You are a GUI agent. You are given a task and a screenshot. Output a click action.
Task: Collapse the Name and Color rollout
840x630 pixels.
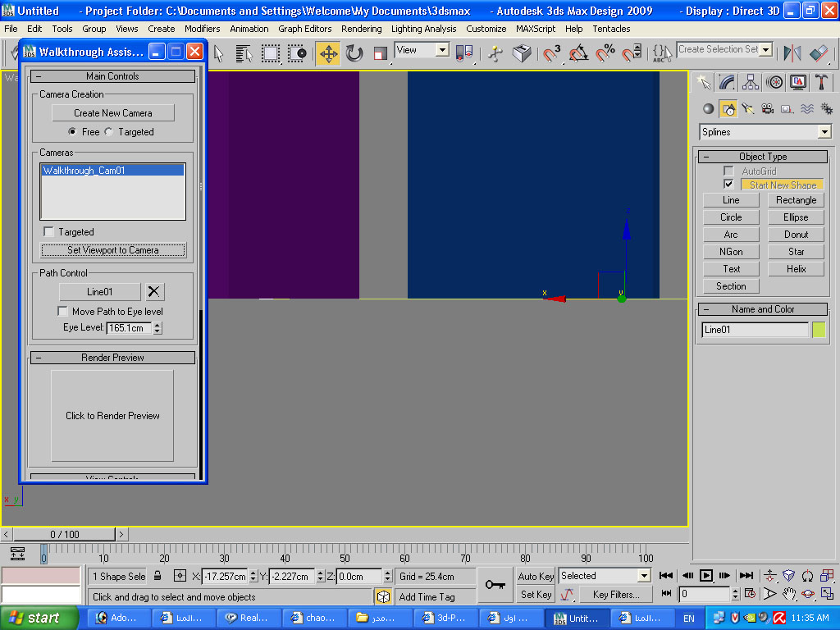click(763, 309)
